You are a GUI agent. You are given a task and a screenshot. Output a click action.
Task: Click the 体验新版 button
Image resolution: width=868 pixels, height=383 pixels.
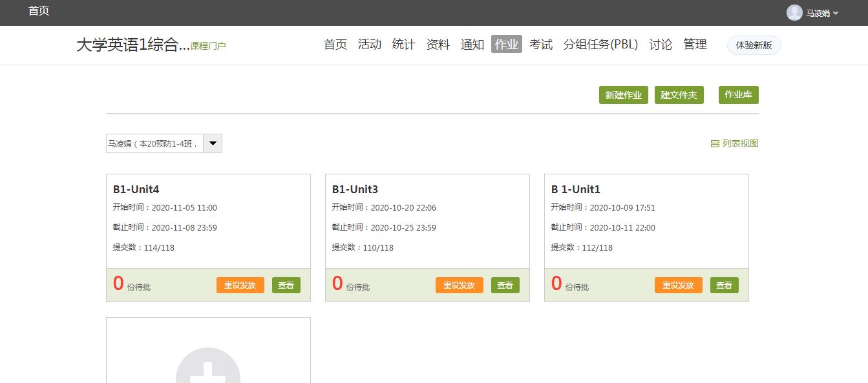[754, 45]
